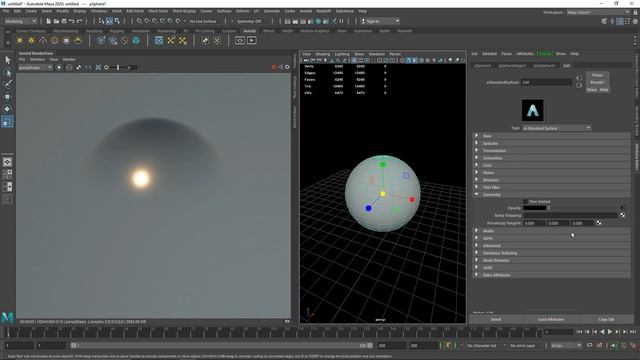The height and width of the screenshot is (360, 640).
Task: Create Arnold physical sky from shelf
Action: (x=78, y=40)
